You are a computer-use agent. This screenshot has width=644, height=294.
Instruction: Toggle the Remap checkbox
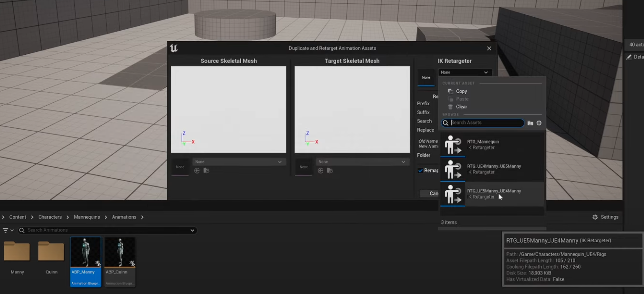420,170
